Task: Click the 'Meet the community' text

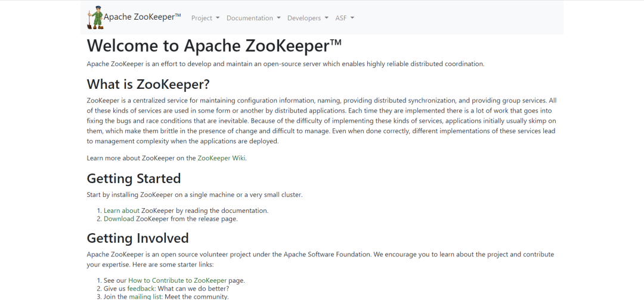Action: click(197, 296)
